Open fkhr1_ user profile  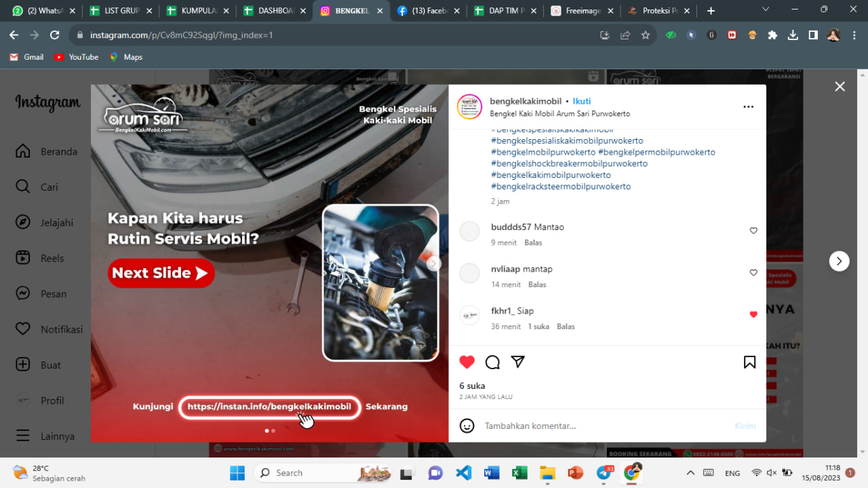click(x=502, y=311)
